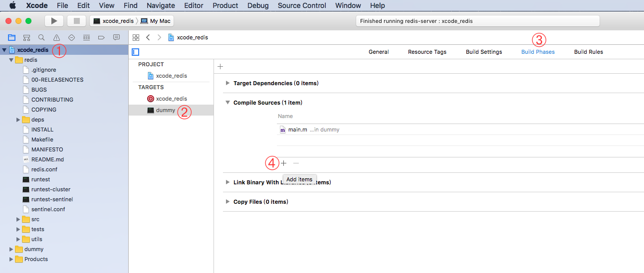Click the Run (play) button
This screenshot has height=273, width=644.
point(54,21)
